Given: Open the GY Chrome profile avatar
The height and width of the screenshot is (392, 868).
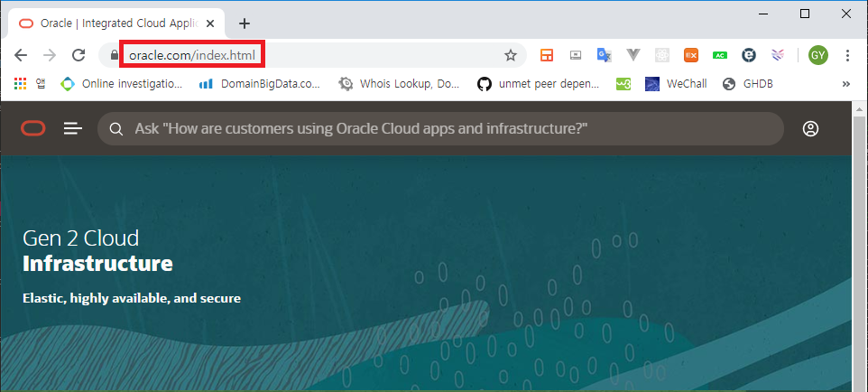Looking at the screenshot, I should [818, 55].
